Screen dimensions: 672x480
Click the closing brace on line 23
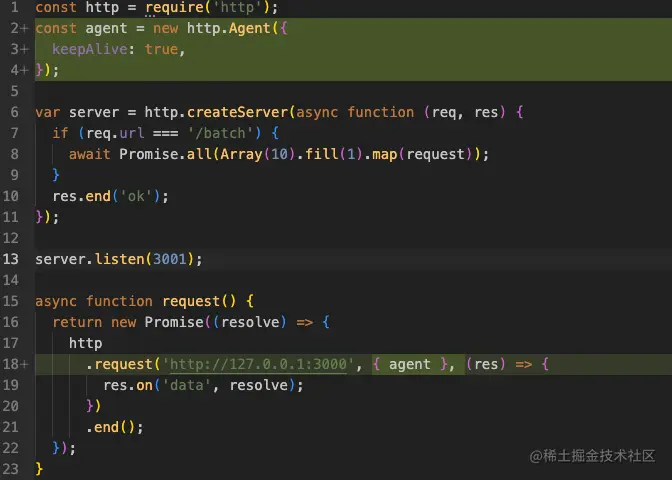point(39,469)
